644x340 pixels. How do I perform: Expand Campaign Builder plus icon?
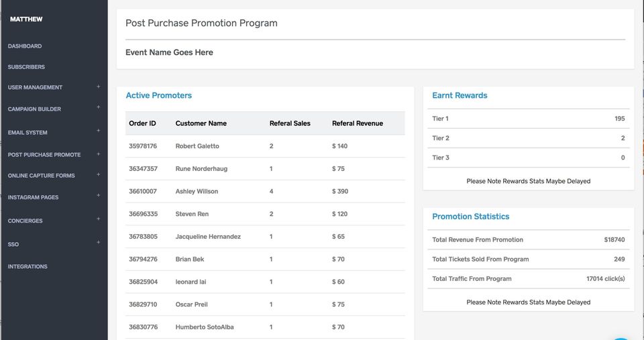[x=98, y=107]
